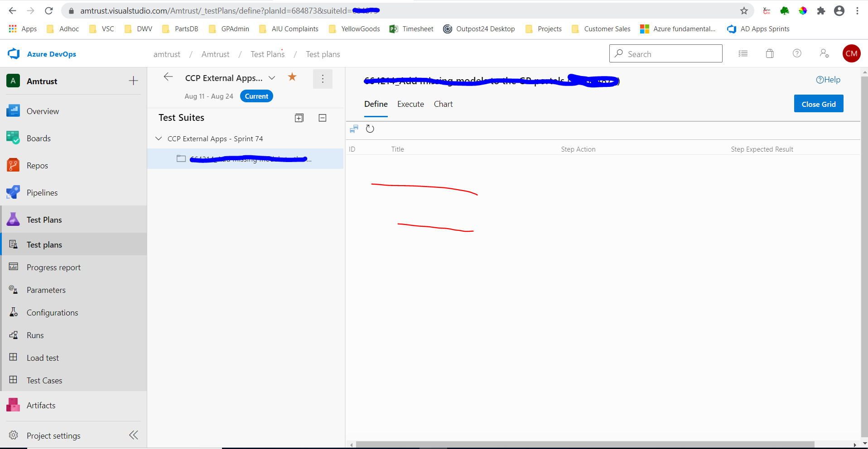Open the Boards section in the sidebar
The height and width of the screenshot is (449, 868).
[x=38, y=138]
